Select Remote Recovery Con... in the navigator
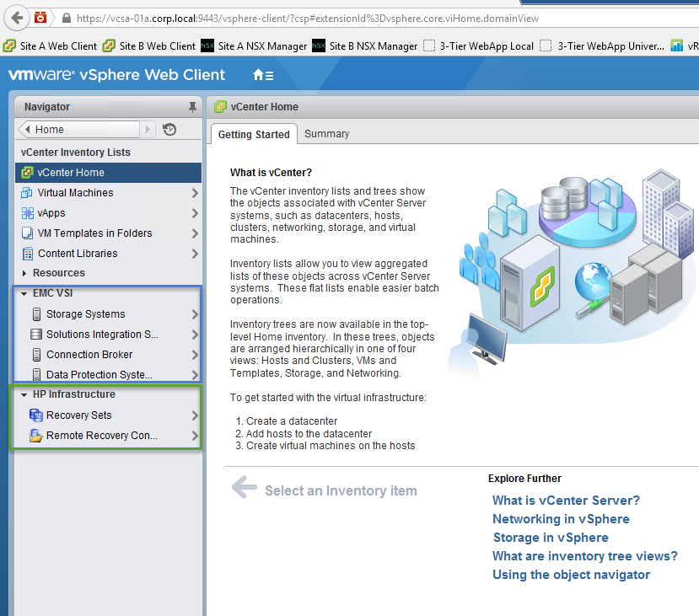Screen dimensions: 699x616 point(107,435)
